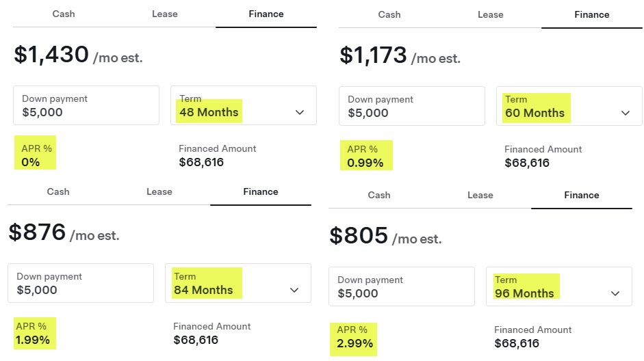Switch to Cash tab above $1,173 estimate
The height and width of the screenshot is (361, 644).
click(x=389, y=14)
